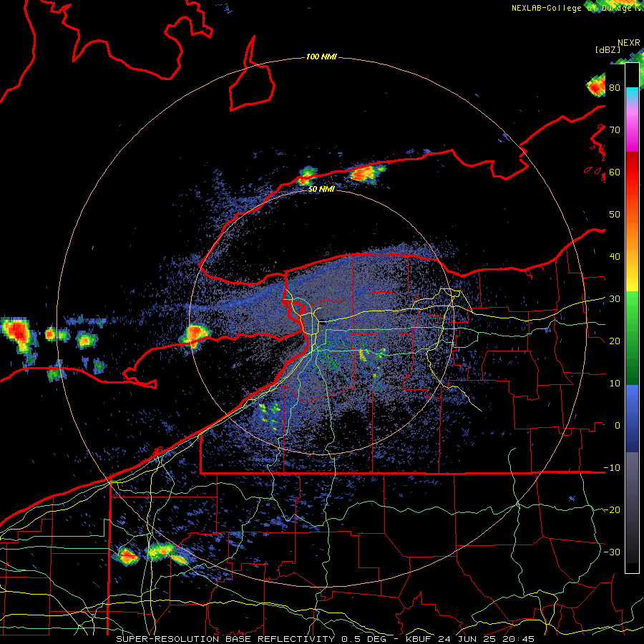This screenshot has width=644, height=644.
Task: Click the storm cell just above the 50 NMI label
Action: point(307,176)
